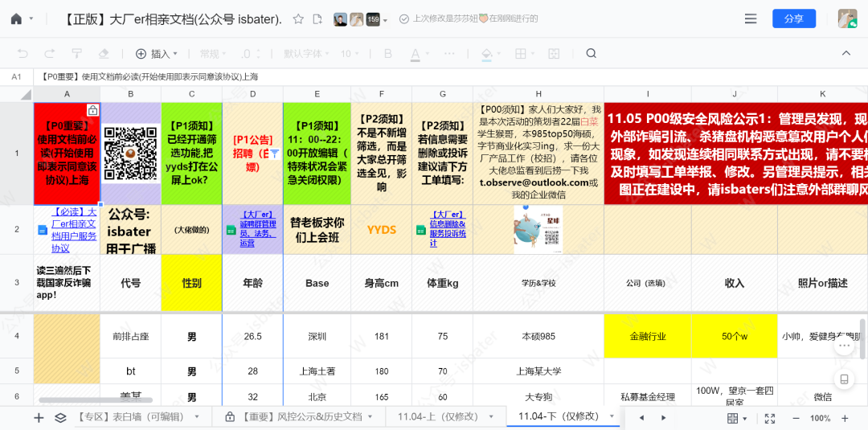Screen dimensions: 868x430
Task: Select the 金融行业 cell
Action: coord(647,336)
